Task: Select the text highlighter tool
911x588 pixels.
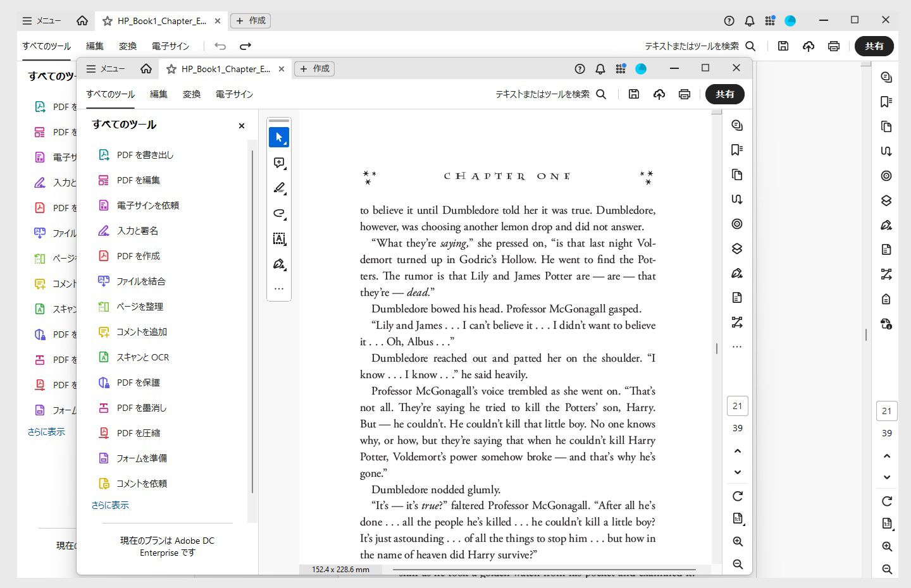Action: pos(279,188)
